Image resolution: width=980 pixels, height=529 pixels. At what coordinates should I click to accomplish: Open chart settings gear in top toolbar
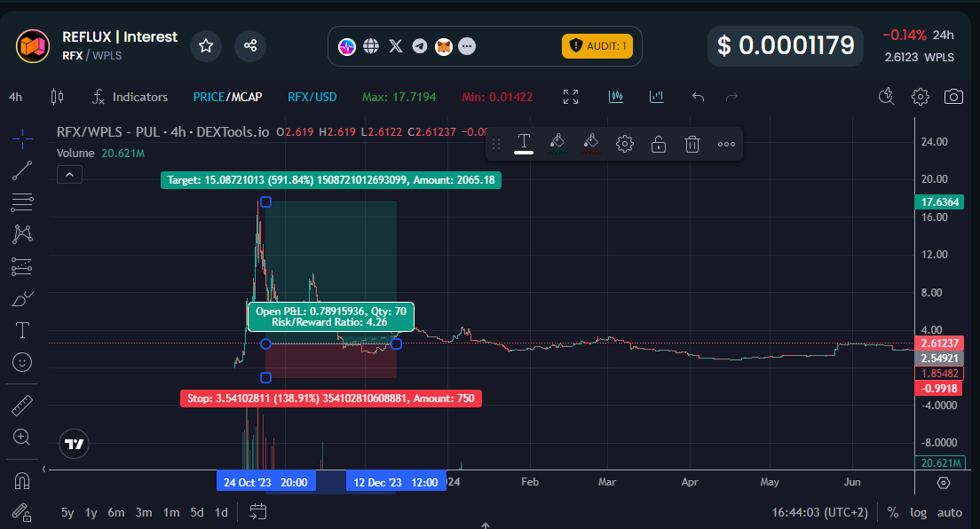point(920,97)
